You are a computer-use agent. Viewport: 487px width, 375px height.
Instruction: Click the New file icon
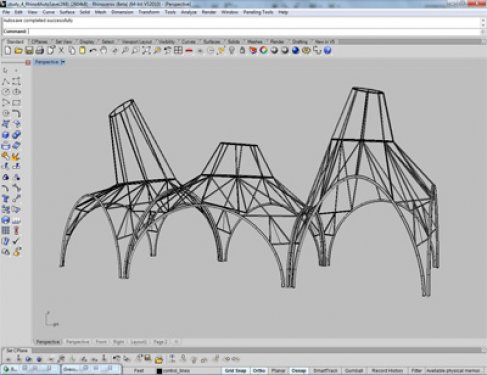pos(8,50)
